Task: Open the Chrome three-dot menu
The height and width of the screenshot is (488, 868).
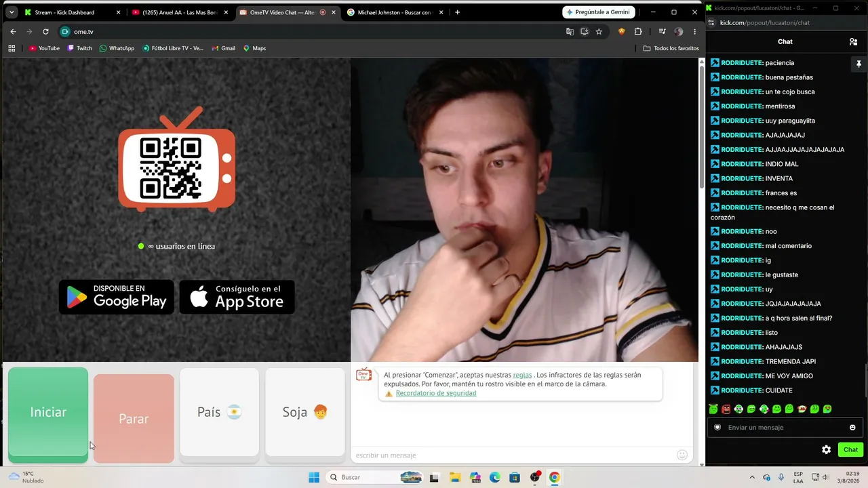Action: (x=694, y=31)
